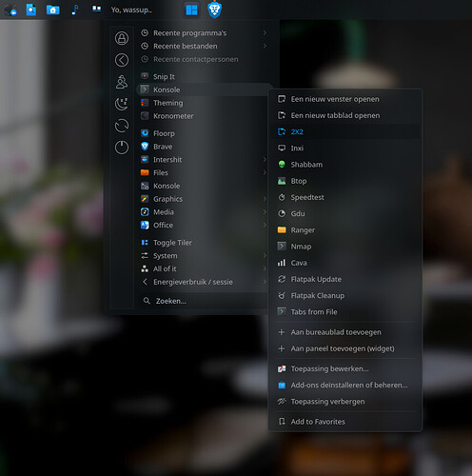Image resolution: width=472 pixels, height=476 pixels.
Task: Select Tabs from File
Action: [x=346, y=312]
